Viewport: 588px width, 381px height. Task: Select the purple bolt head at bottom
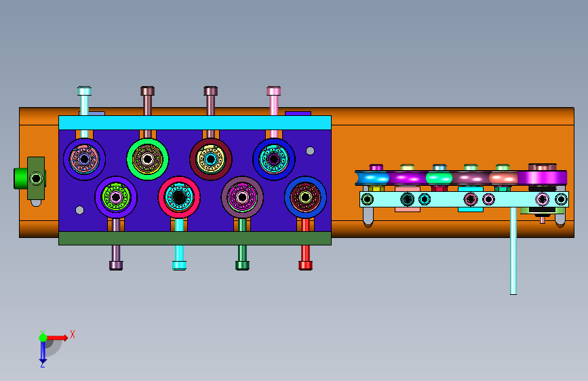point(116,266)
